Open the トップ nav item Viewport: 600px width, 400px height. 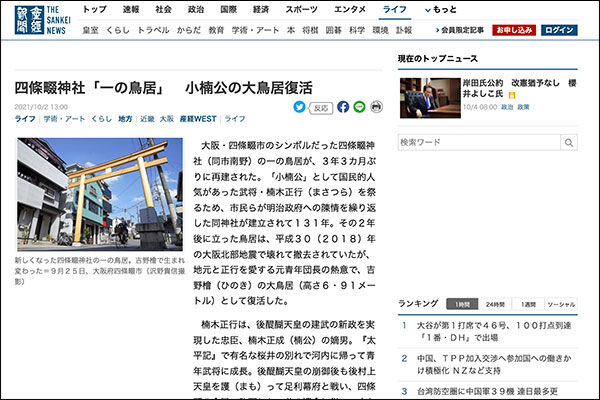coord(95,10)
